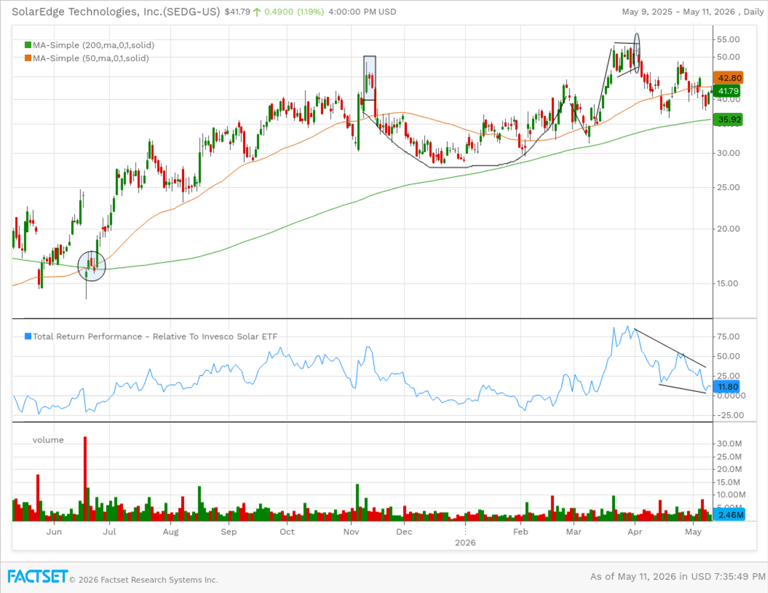Click the Jun month label on time axis
The width and height of the screenshot is (768, 593).
point(54,532)
